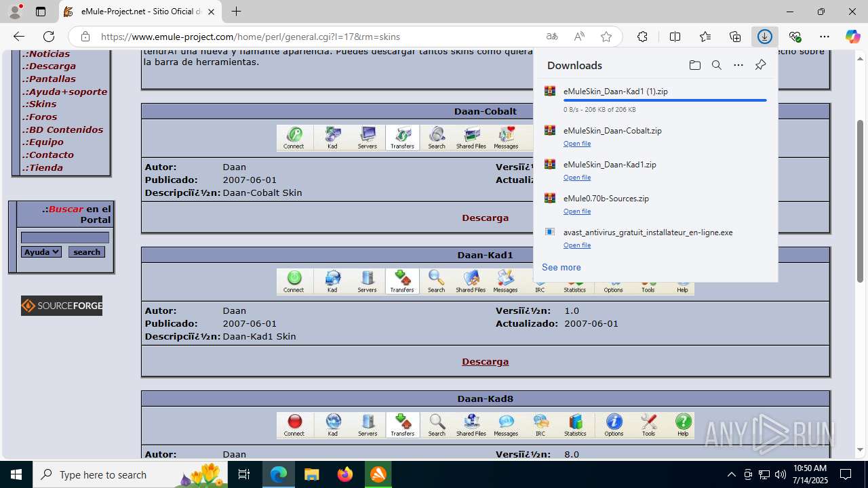Launch Firefox from taskbar
Viewport: 868px width, 488px height.
coord(345,474)
